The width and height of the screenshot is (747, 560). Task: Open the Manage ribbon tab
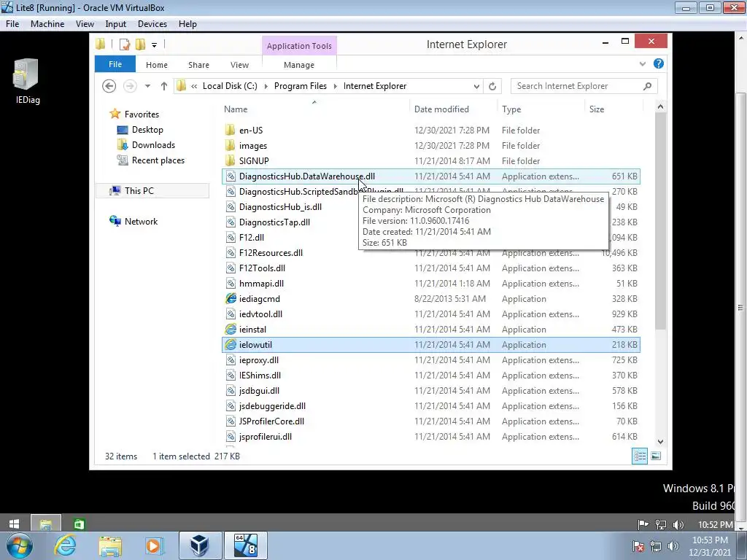click(298, 65)
